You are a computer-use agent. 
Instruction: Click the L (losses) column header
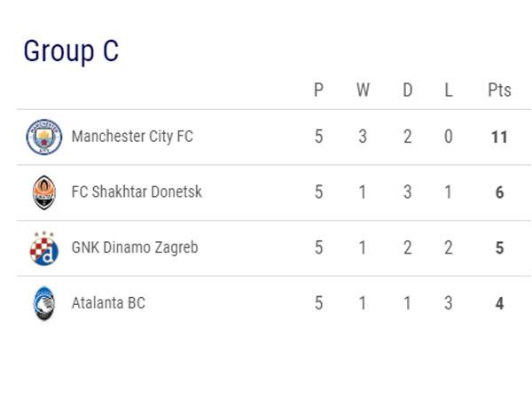click(449, 90)
